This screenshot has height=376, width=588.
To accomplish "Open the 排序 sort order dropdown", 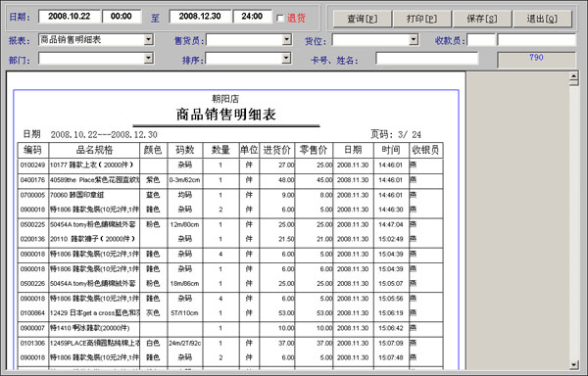I will (x=287, y=58).
